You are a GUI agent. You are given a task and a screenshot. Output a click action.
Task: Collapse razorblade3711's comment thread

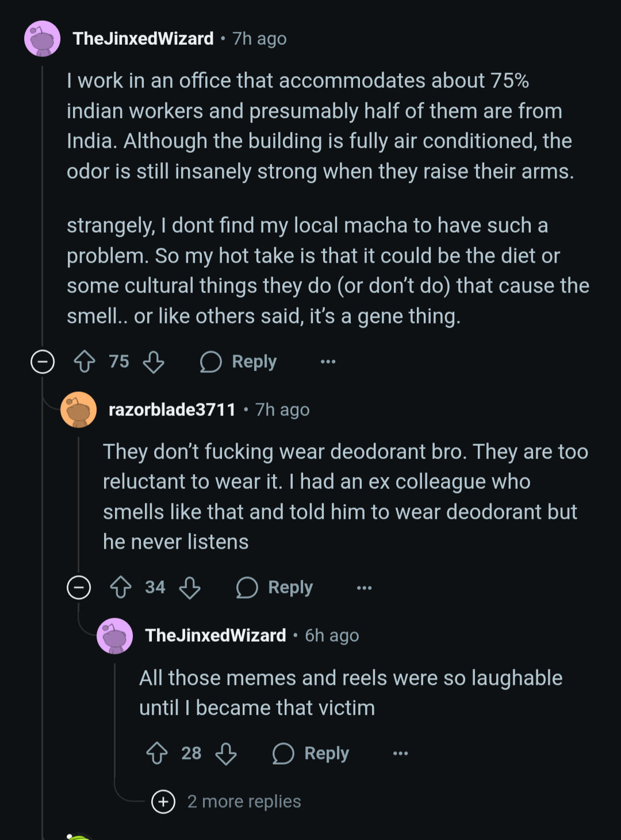(x=79, y=587)
